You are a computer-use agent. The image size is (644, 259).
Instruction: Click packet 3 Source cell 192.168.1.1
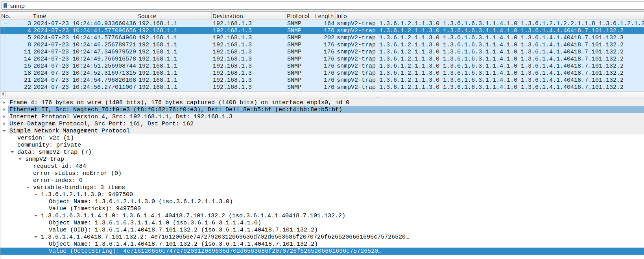158,23
